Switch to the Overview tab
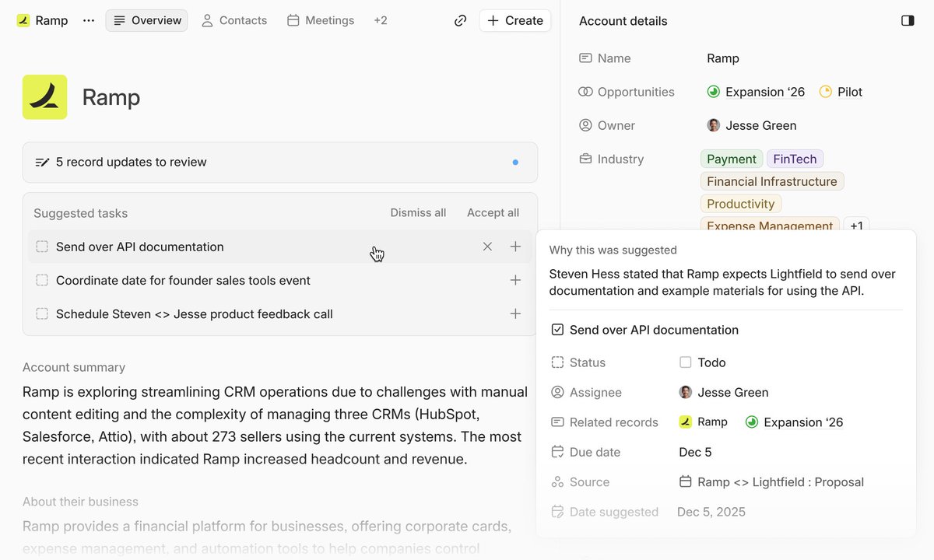Screen dimensions: 934x560 click(x=146, y=20)
